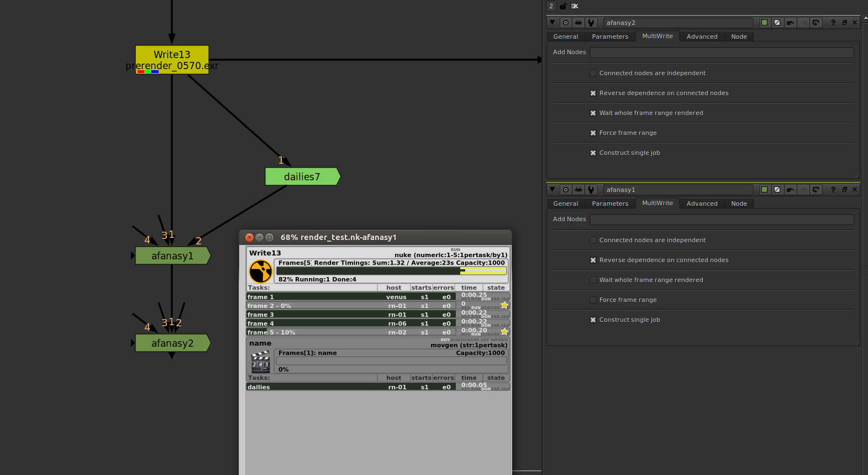Toggle afanasy2 Force frame range checkbox
The image size is (868, 475).
593,133
